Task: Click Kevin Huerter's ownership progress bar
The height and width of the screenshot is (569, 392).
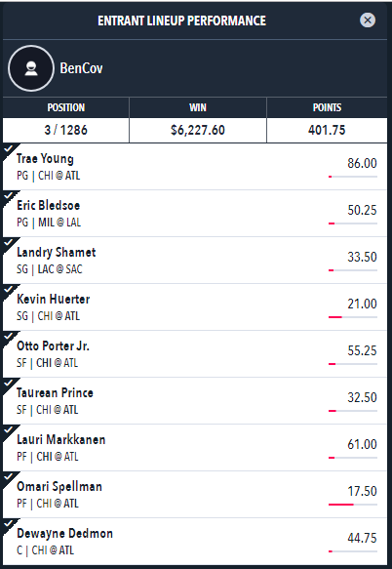Action: tap(353, 317)
